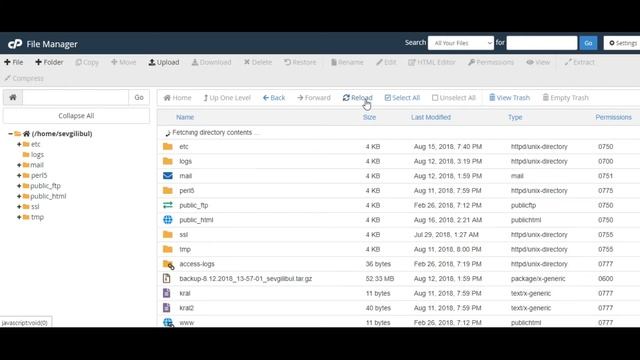Focus the search text field
The width and height of the screenshot is (640, 360).
coord(542,43)
